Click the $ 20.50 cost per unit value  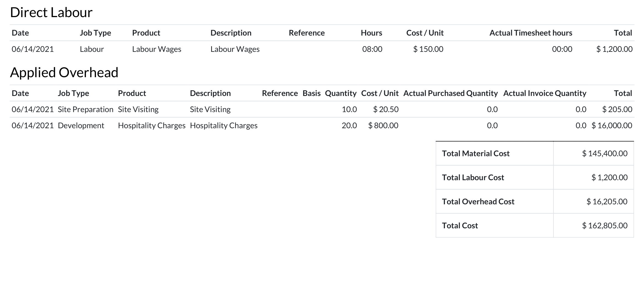[x=386, y=109]
